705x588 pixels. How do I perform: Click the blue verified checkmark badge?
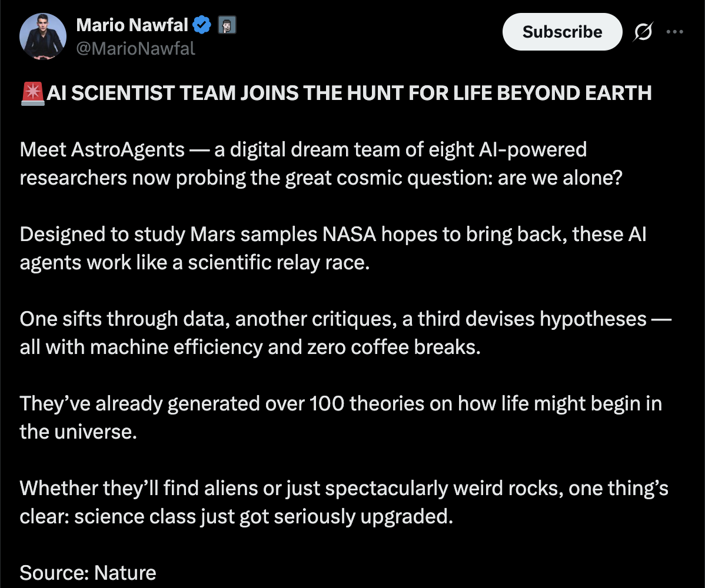click(x=203, y=25)
